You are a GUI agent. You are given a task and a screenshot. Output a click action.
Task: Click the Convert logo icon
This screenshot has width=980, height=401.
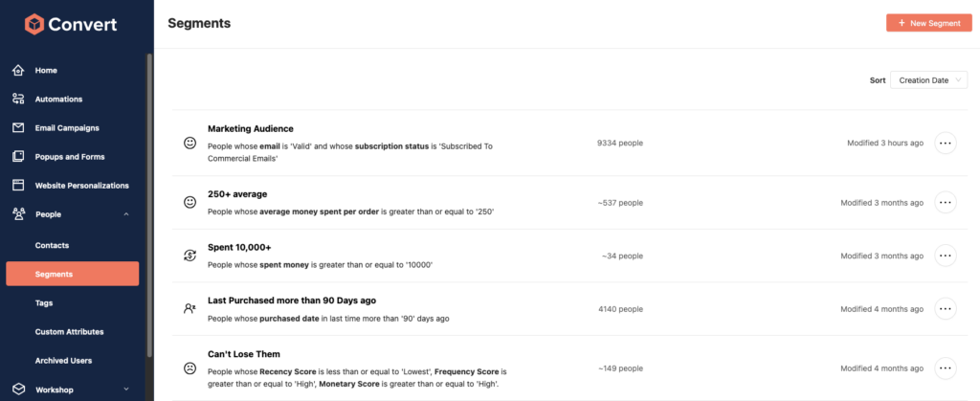click(x=35, y=23)
